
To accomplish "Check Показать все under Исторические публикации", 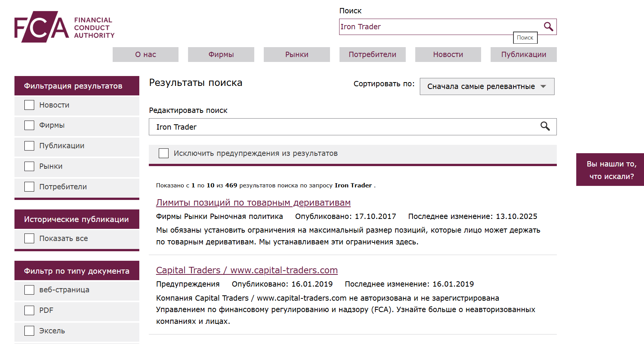I will tap(29, 238).
